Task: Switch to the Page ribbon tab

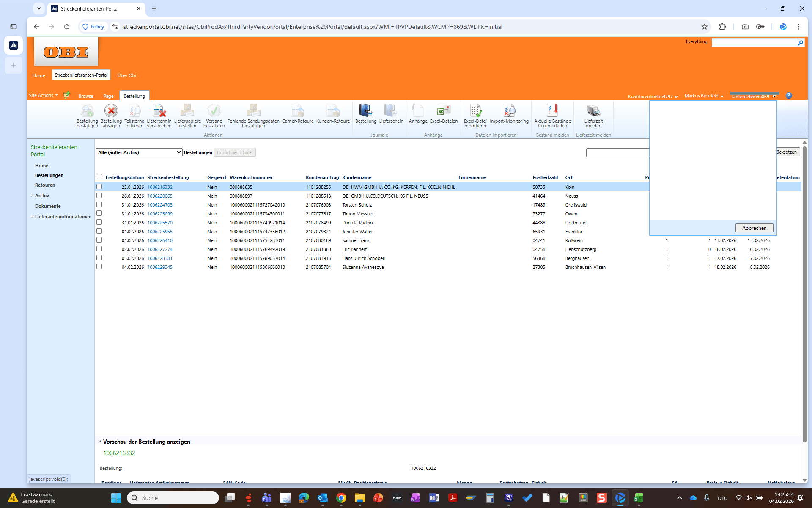Action: 109,96
